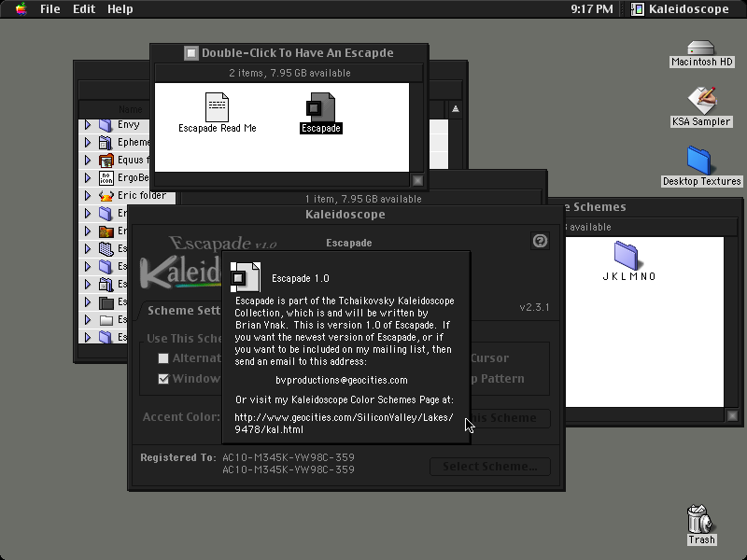This screenshot has width=747, height=560.
Task: Close the Double-Click To Have An Escapde window
Action: [x=191, y=53]
